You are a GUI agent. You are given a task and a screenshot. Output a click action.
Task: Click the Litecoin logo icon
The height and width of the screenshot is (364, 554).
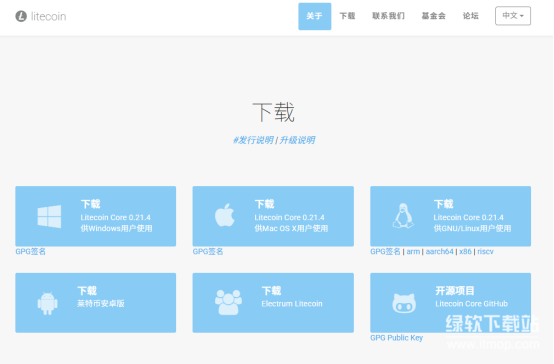coord(21,16)
